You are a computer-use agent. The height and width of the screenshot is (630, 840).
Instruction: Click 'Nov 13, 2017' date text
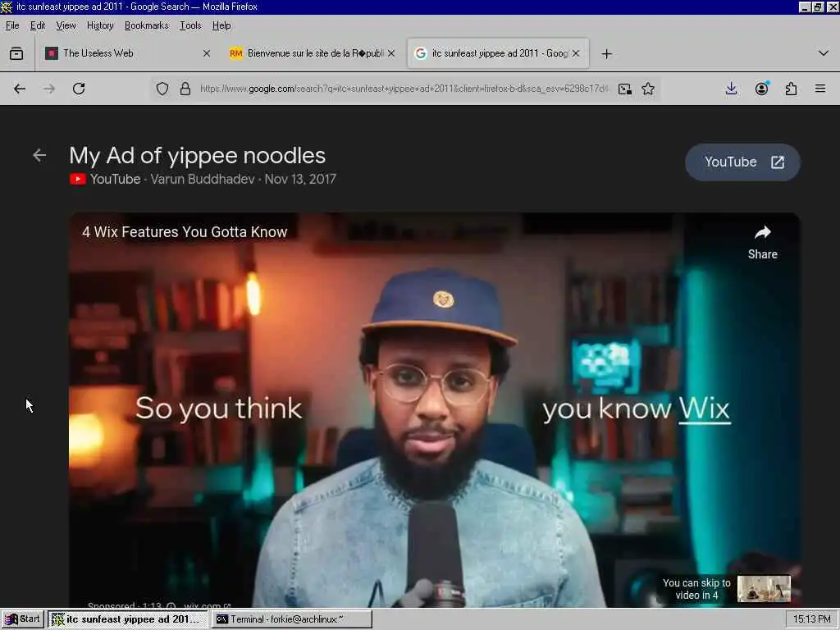point(300,179)
